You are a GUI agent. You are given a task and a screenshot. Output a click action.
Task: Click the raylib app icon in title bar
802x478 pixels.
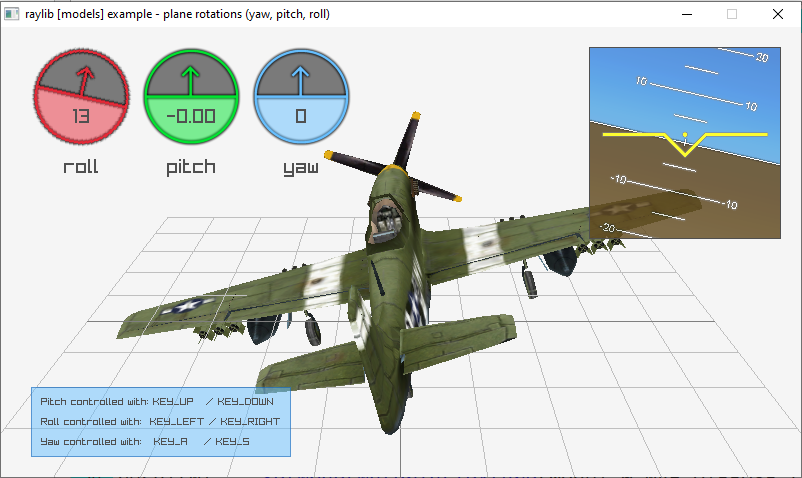point(12,14)
